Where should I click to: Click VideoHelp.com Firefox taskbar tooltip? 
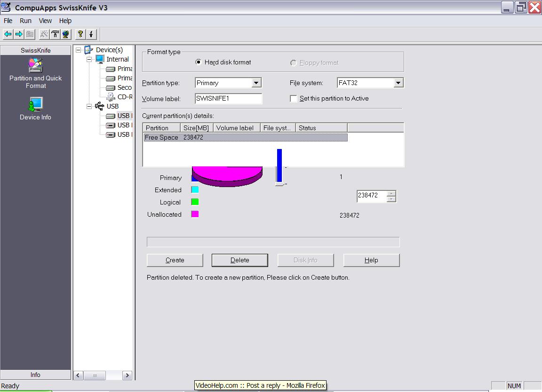click(260, 385)
